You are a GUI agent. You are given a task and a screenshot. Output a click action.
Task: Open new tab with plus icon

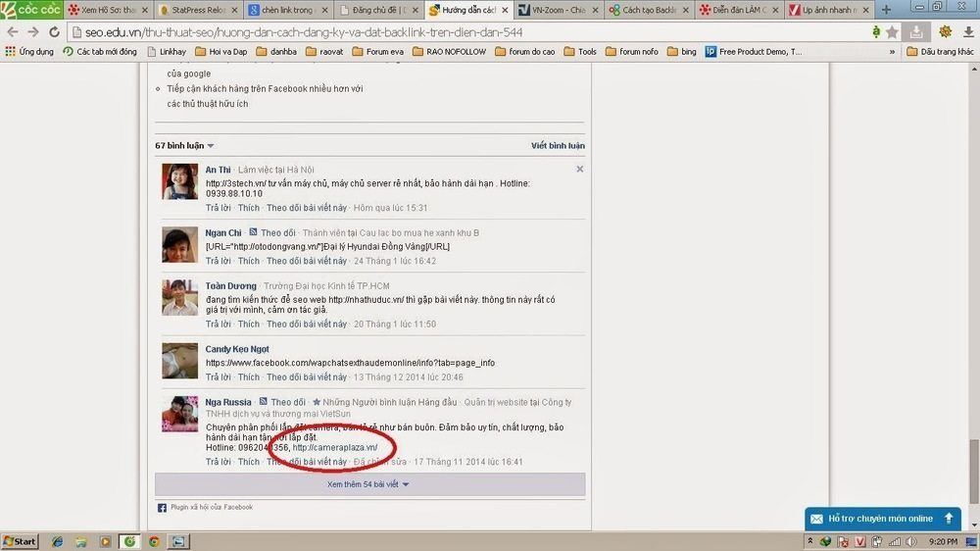tap(886, 10)
